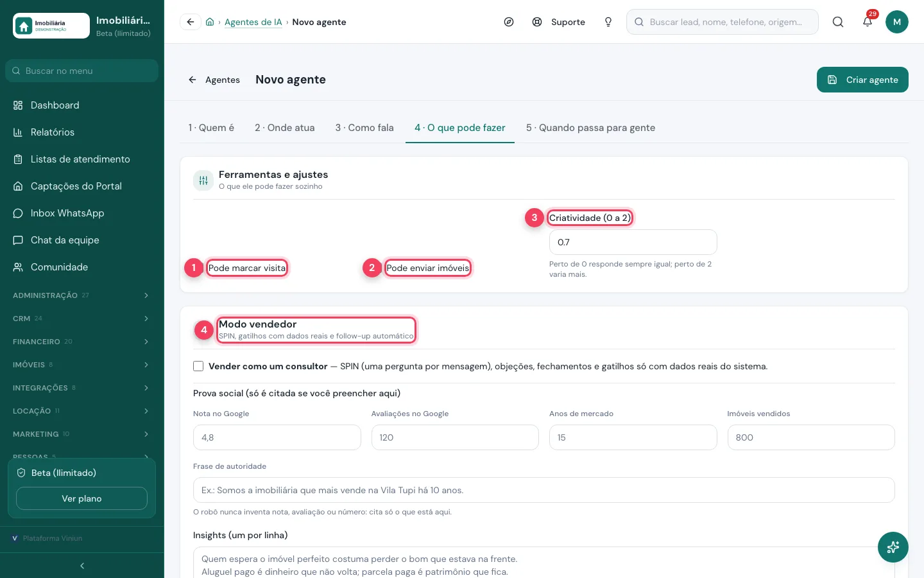Screen dimensions: 924x578
Task: Expand the INTEGRAÇÕES section
Action: pos(81,388)
